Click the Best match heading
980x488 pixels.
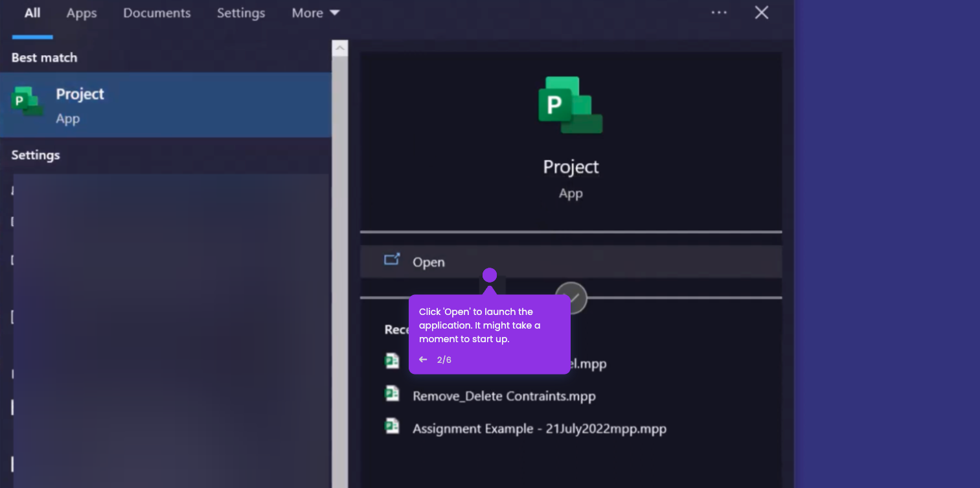click(44, 58)
